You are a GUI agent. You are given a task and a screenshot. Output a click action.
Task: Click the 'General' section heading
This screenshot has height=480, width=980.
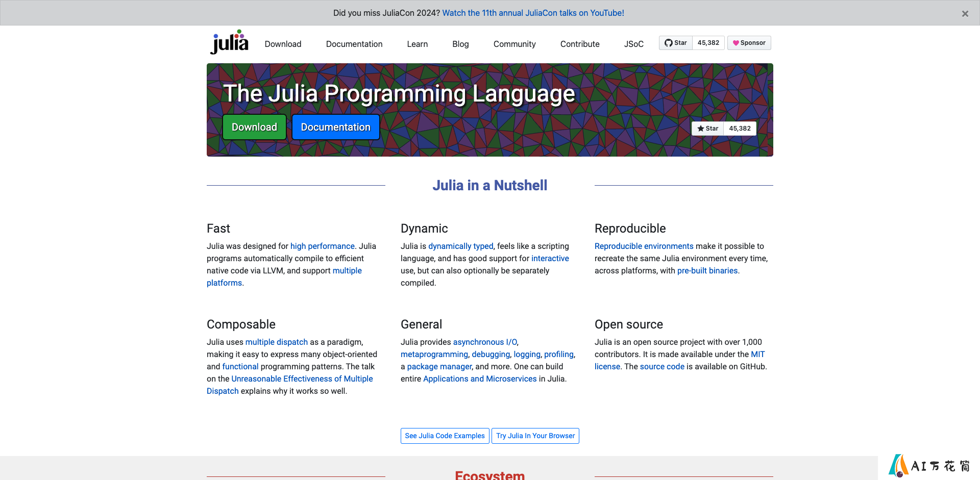[x=421, y=324]
